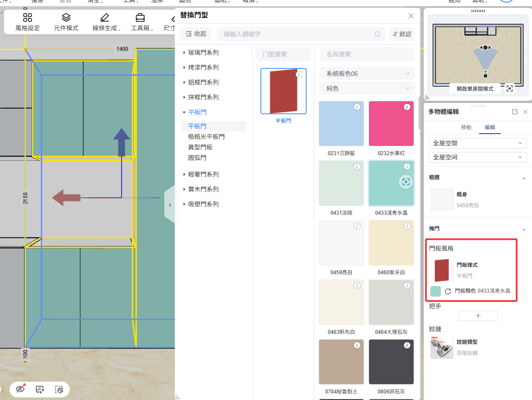Click the 收起 collapse button
This screenshot has height=400, width=532.
pyautogui.click(x=196, y=34)
